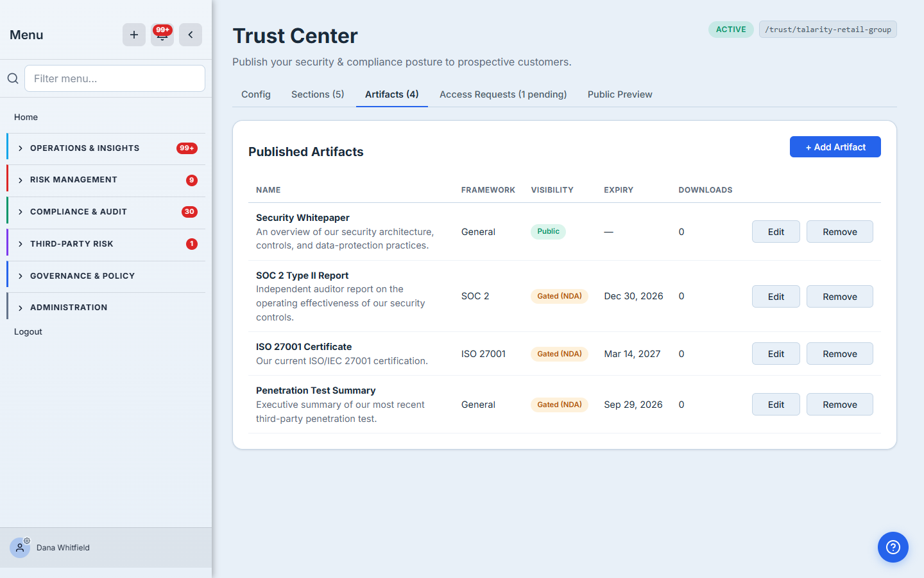Remove the Security Whitepaper artifact

[840, 232]
